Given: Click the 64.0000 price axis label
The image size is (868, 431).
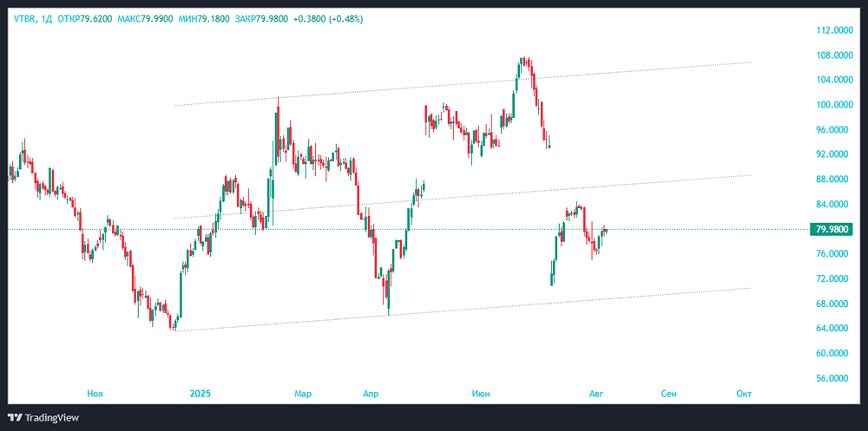Looking at the screenshot, I should point(832,329).
